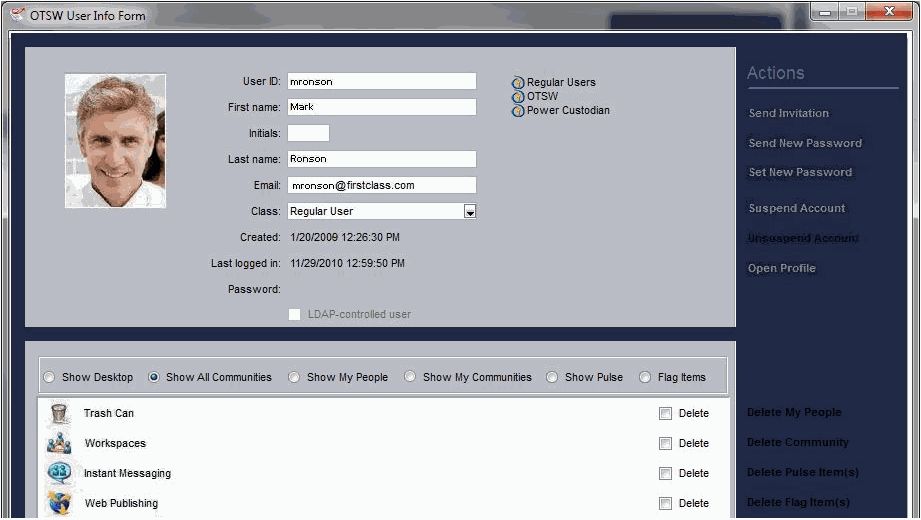
Task: Click the Web Publishing globe icon
Action: (60, 503)
